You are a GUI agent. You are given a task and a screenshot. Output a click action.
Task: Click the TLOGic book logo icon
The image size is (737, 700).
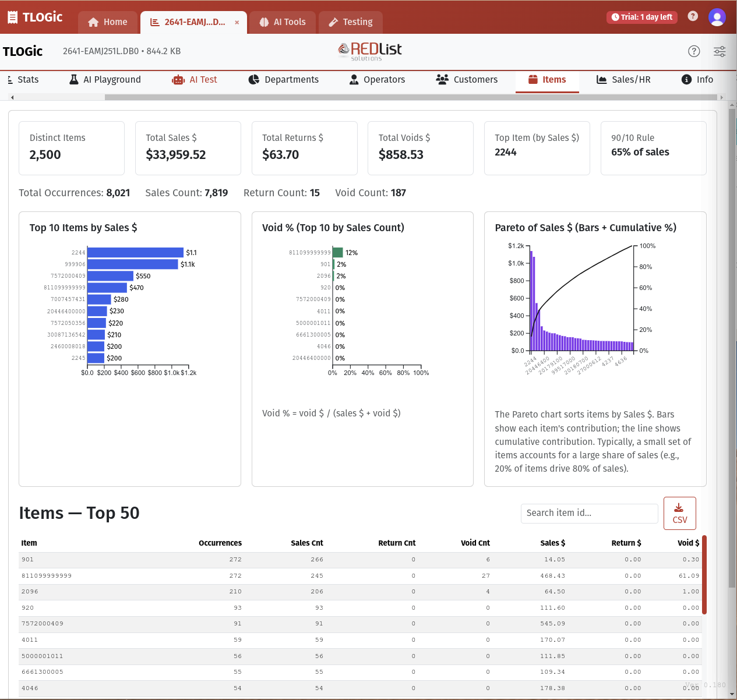13,17
